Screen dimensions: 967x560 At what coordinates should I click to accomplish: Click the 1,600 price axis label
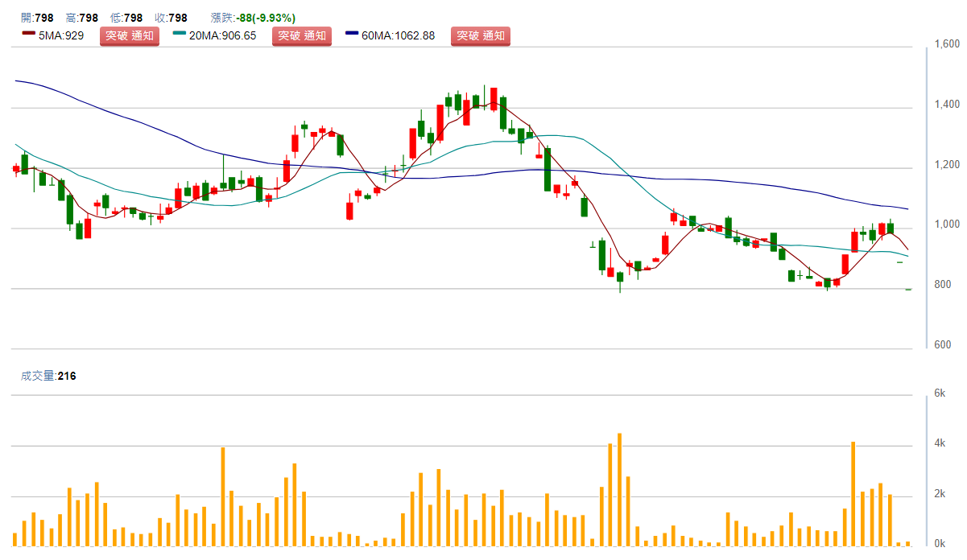pos(947,44)
